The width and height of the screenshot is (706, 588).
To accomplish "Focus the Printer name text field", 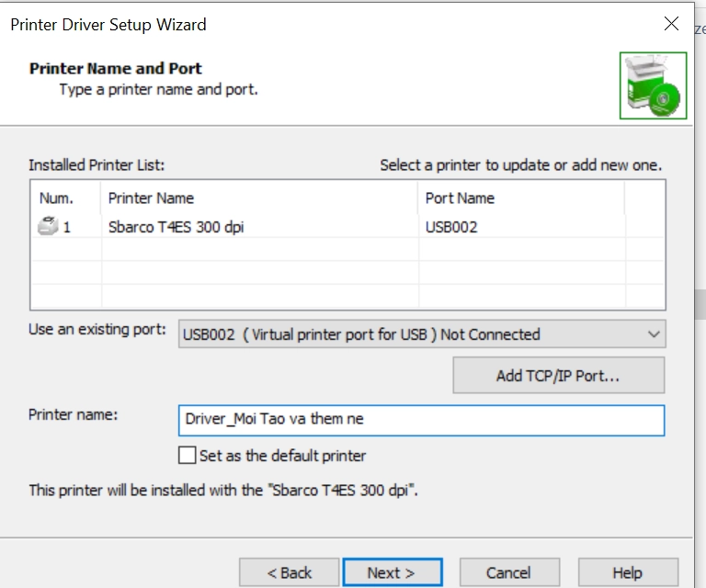I will tap(421, 420).
